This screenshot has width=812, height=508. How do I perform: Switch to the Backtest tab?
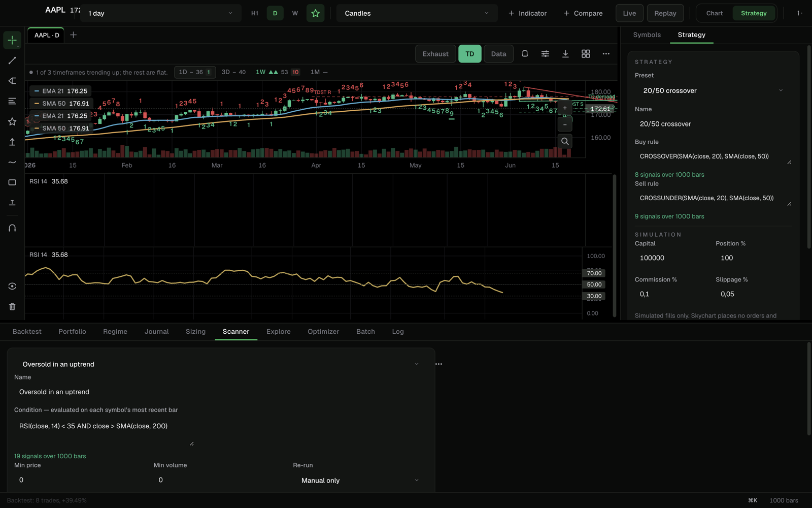tap(27, 332)
